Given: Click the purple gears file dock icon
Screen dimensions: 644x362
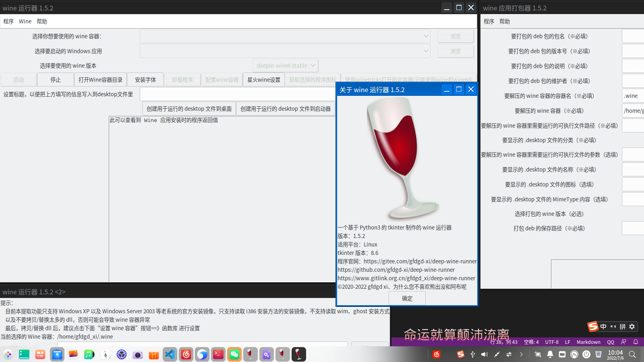Looking at the screenshot, I should pos(267,354).
